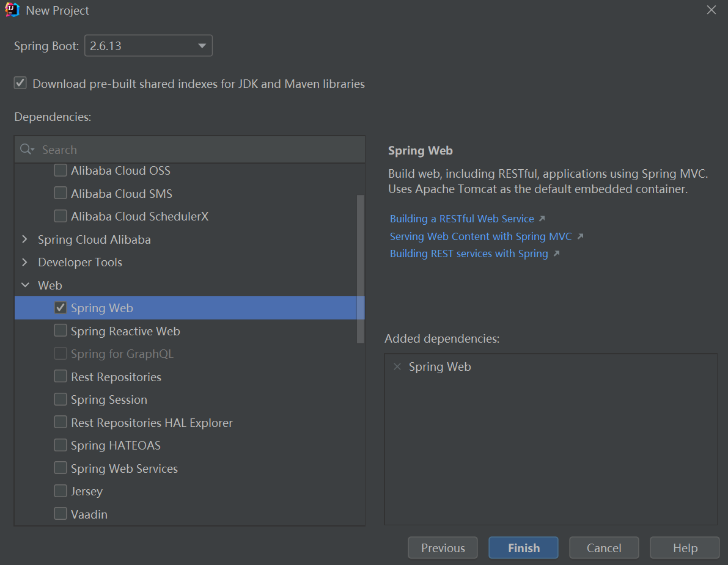
Task: Click the Cancel button
Action: (604, 548)
